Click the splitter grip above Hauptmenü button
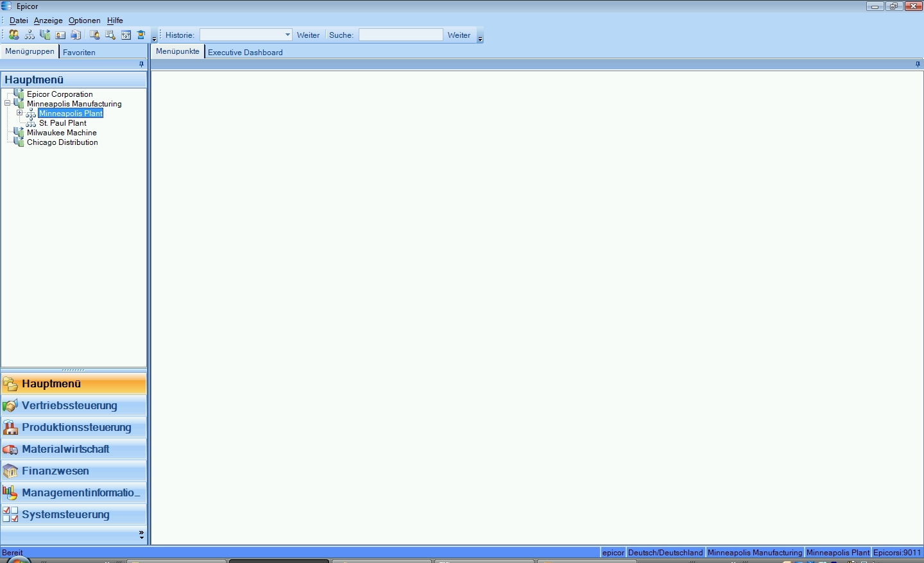924x563 pixels. (x=73, y=370)
